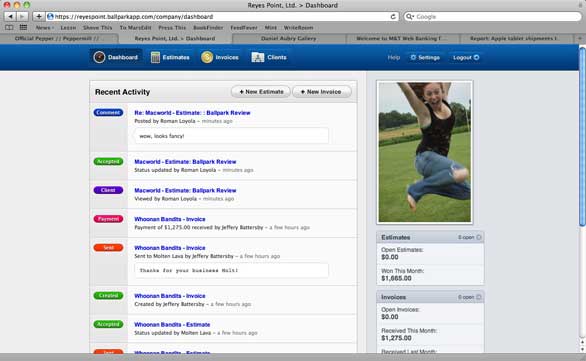Click the jumping woman photo
The width and height of the screenshot is (586, 361).
(425, 152)
